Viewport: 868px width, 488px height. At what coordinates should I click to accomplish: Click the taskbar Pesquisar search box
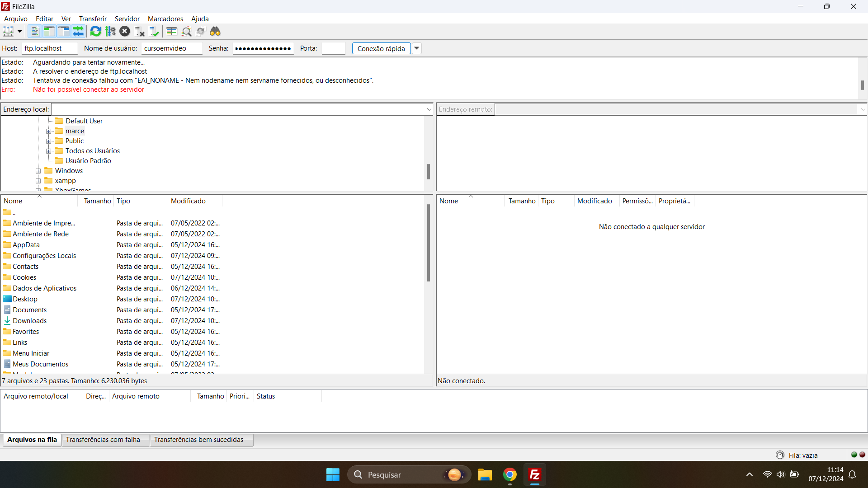[409, 475]
